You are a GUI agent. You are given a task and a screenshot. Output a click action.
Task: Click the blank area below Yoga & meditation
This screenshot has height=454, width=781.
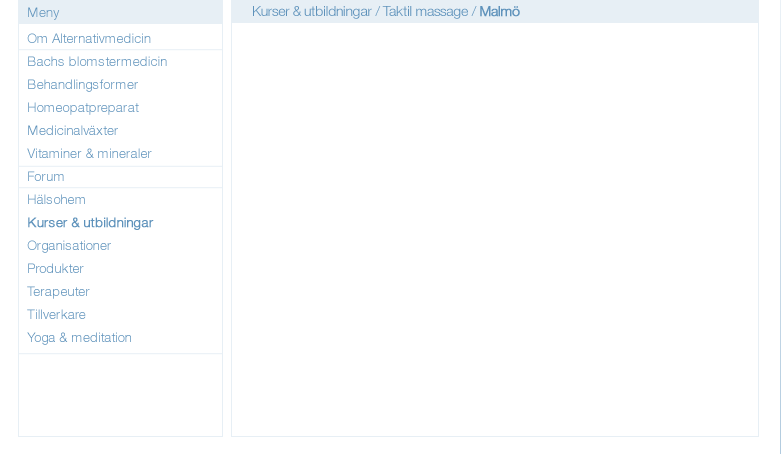point(120,395)
